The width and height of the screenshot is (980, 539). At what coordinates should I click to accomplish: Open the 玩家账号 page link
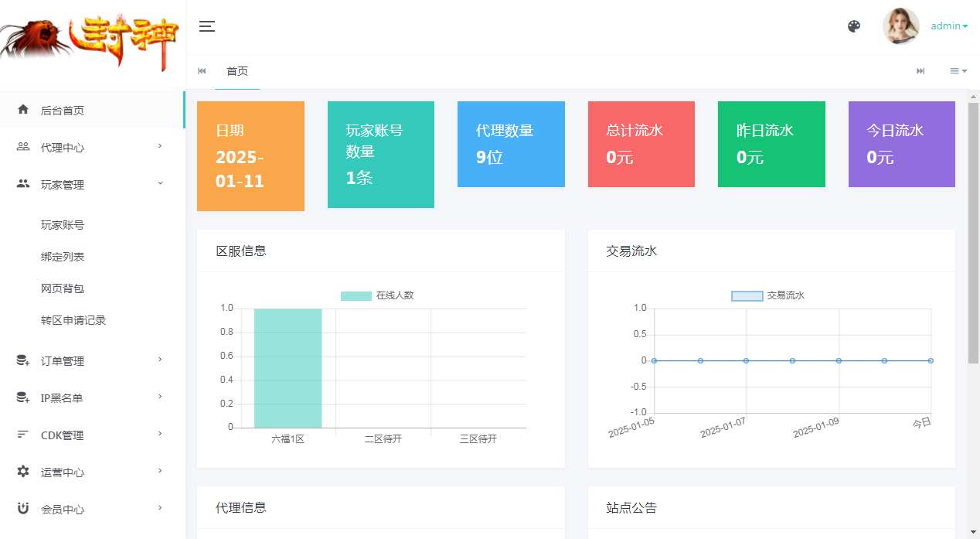(x=63, y=225)
